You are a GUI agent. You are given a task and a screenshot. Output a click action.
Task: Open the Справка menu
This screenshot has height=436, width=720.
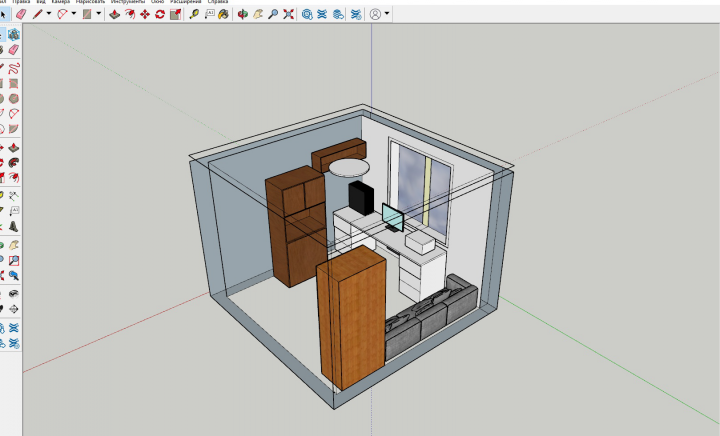click(x=218, y=2)
